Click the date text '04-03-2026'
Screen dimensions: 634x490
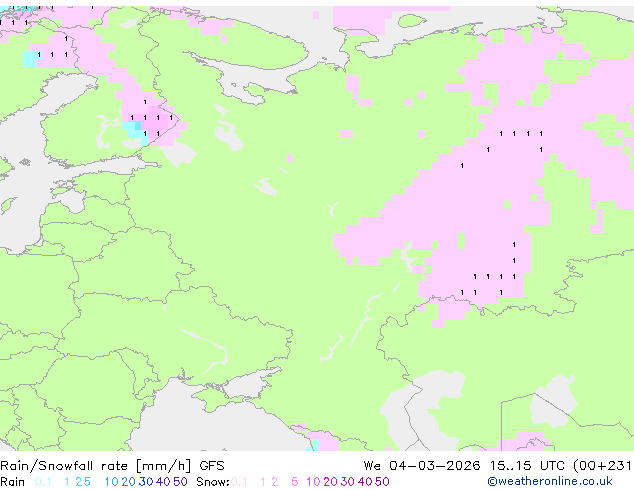[435, 466]
